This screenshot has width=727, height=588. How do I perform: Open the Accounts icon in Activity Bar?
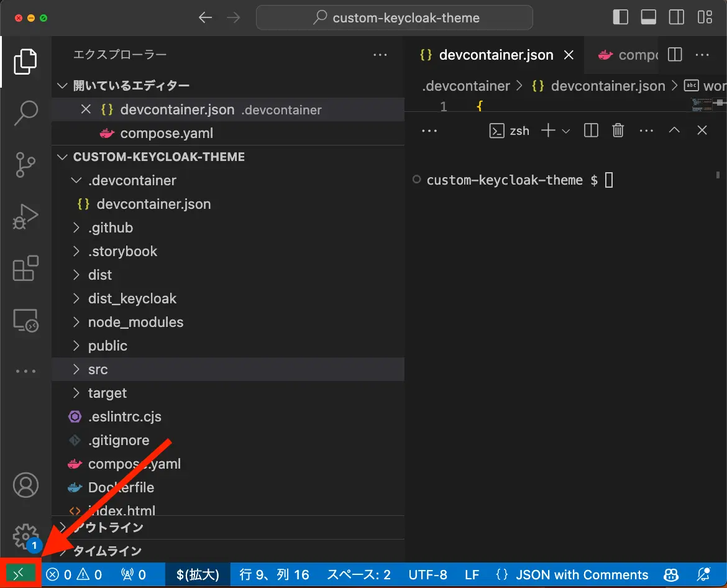coord(25,485)
